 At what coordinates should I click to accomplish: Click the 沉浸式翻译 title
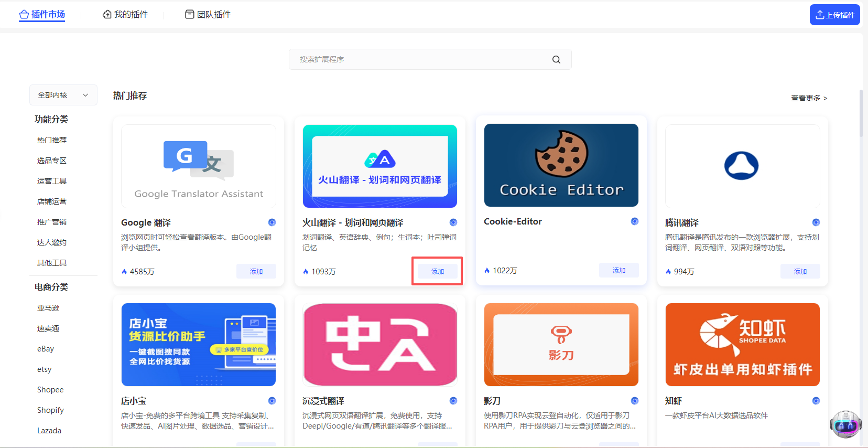click(323, 401)
